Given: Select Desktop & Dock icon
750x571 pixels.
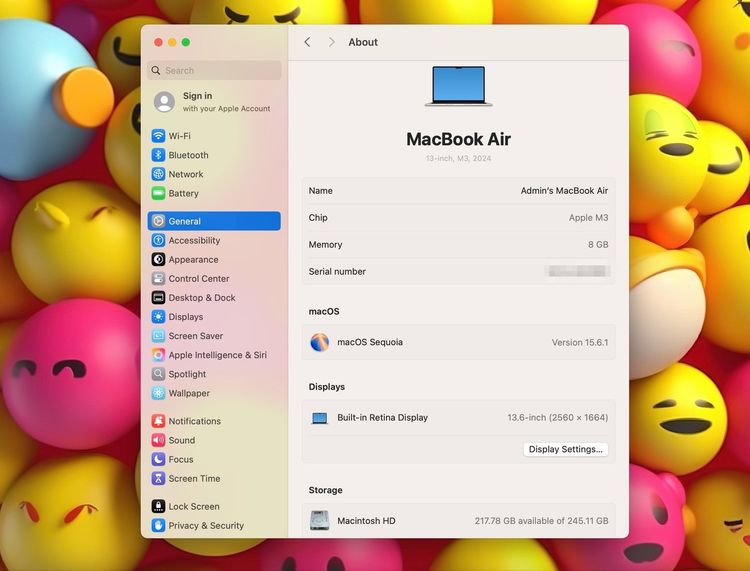Looking at the screenshot, I should 158,297.
